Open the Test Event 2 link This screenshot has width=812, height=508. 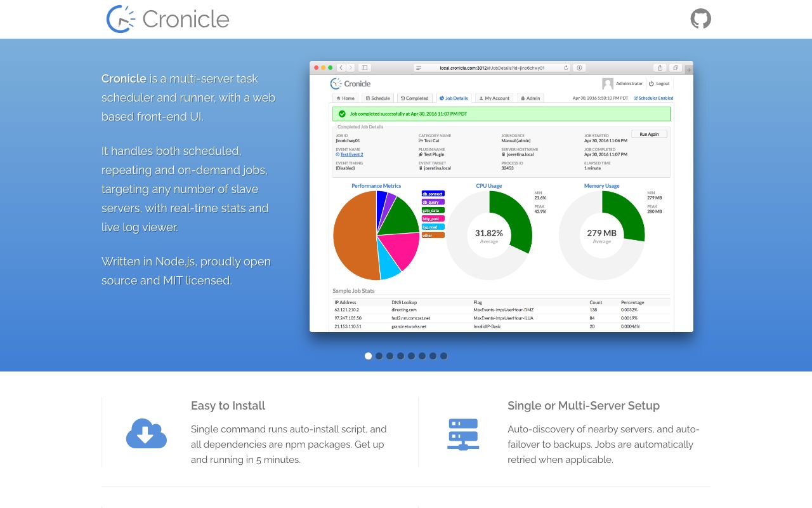(351, 154)
